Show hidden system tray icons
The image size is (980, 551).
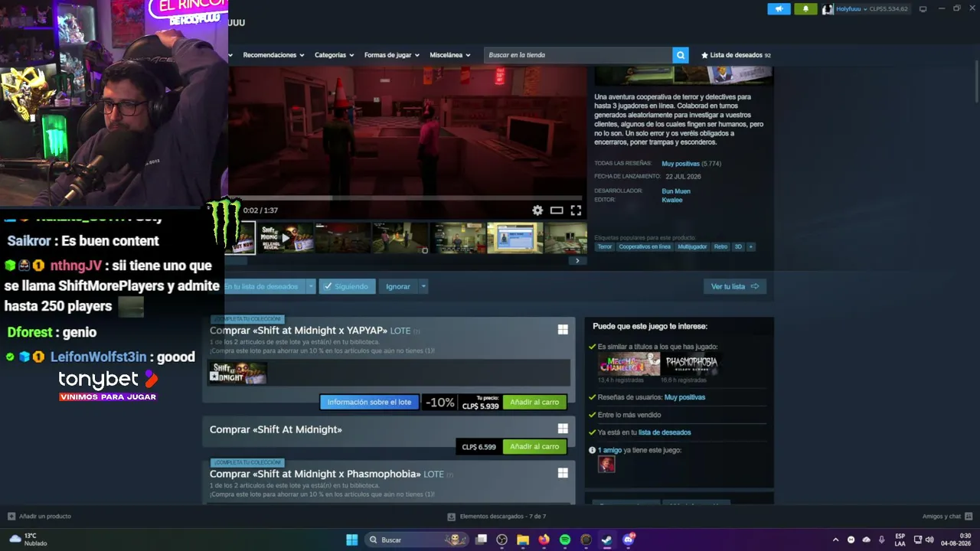tap(835, 540)
